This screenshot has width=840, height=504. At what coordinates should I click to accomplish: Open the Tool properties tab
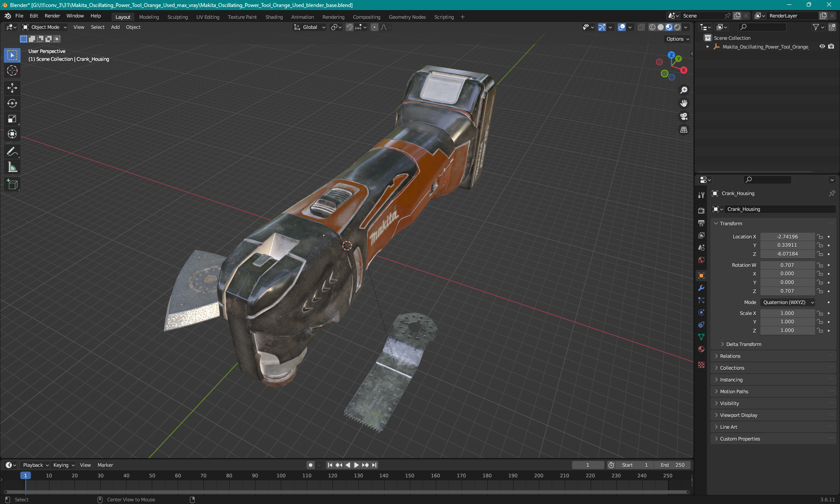[701, 195]
